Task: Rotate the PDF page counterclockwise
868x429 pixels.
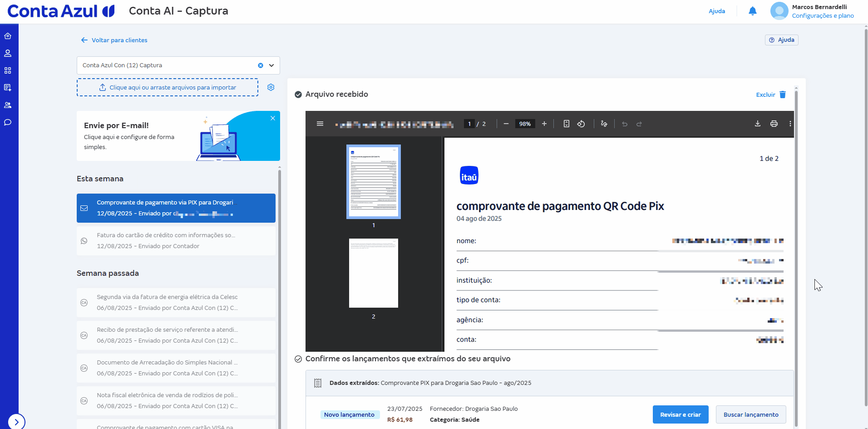Action: pyautogui.click(x=582, y=124)
